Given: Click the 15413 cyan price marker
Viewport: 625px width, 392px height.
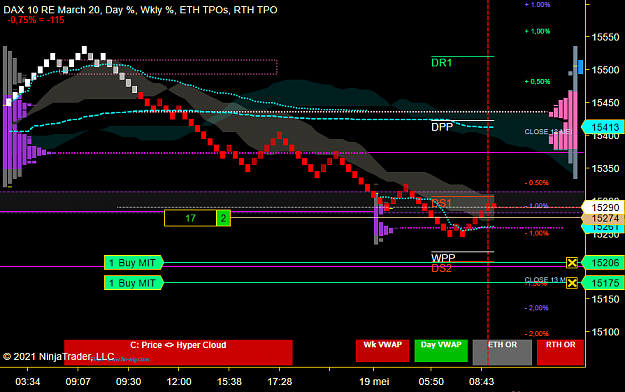Looking at the screenshot, I should (603, 127).
